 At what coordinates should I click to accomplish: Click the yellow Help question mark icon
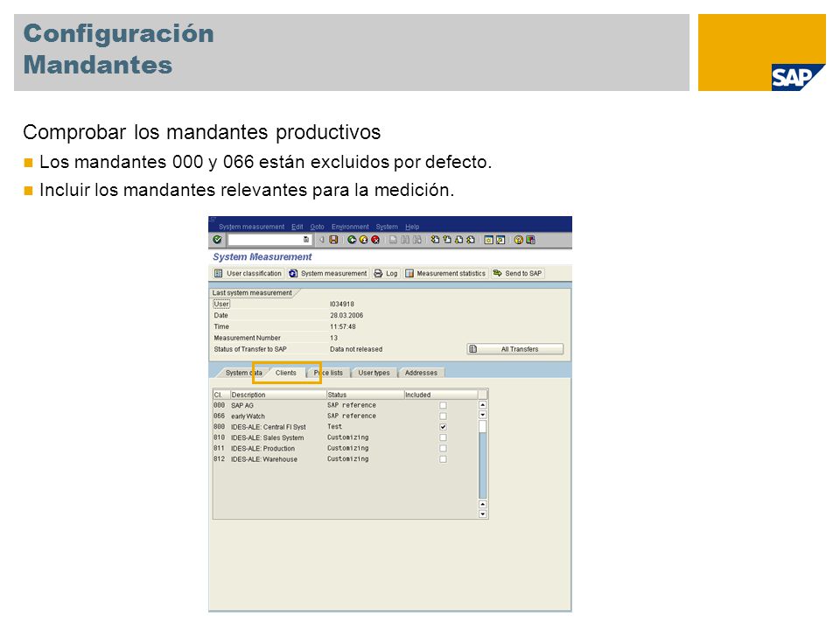click(519, 240)
